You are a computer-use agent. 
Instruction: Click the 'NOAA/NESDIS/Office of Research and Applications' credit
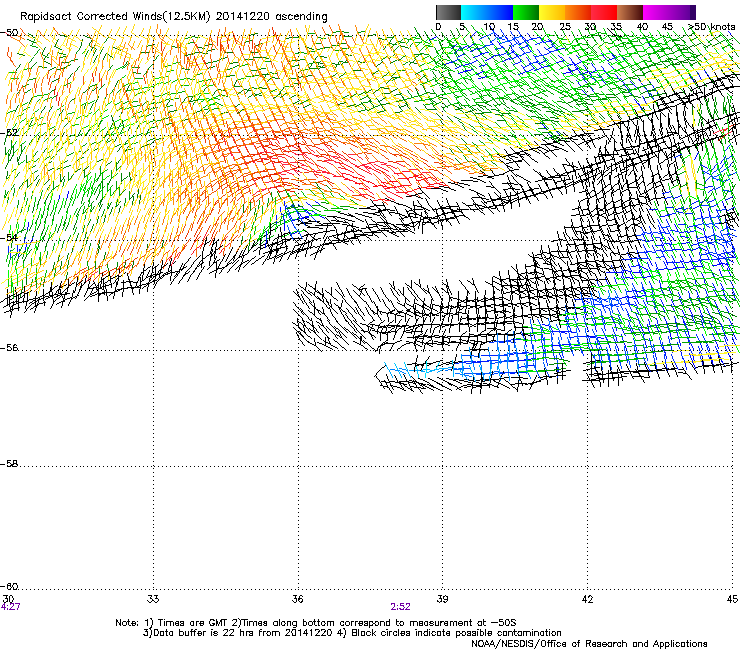pos(589,643)
